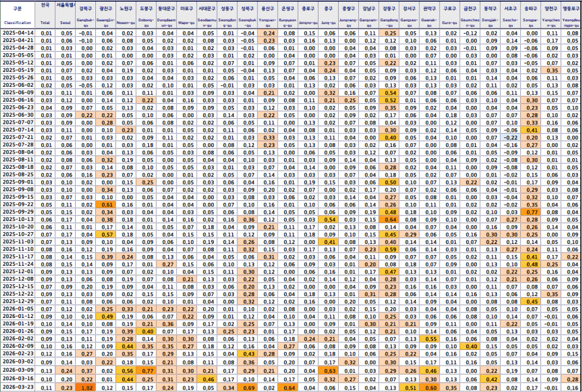The image size is (582, 392).
Task: Select 0.33 in Yongsan-gu row 2025-07-21
Action: (267, 137)
